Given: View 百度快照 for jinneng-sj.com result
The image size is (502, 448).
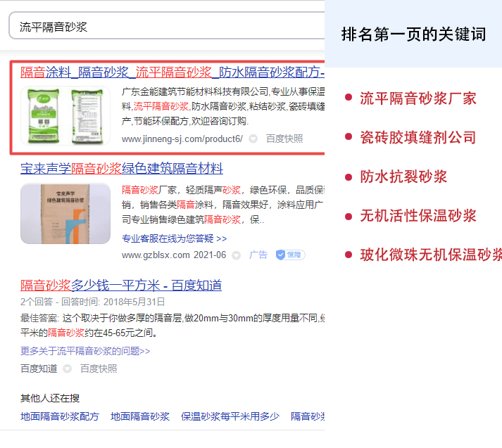Looking at the screenshot, I should point(284,139).
